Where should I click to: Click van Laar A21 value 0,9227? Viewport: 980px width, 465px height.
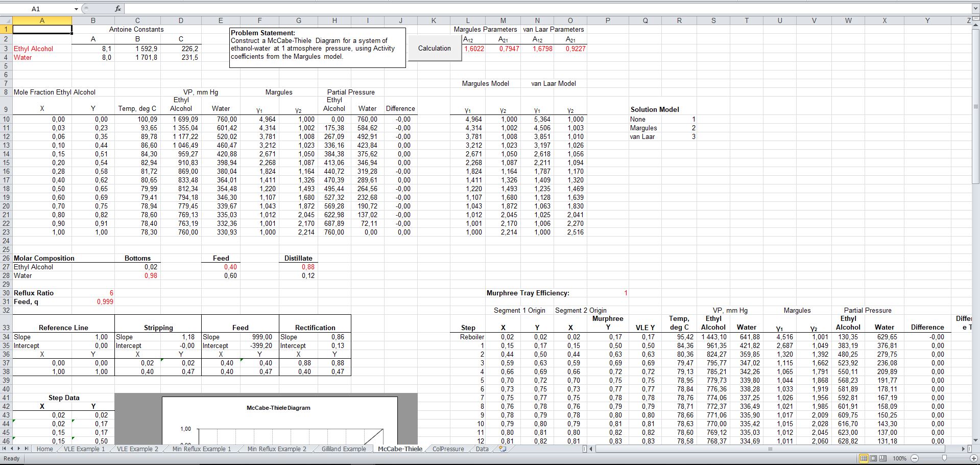tap(576, 49)
